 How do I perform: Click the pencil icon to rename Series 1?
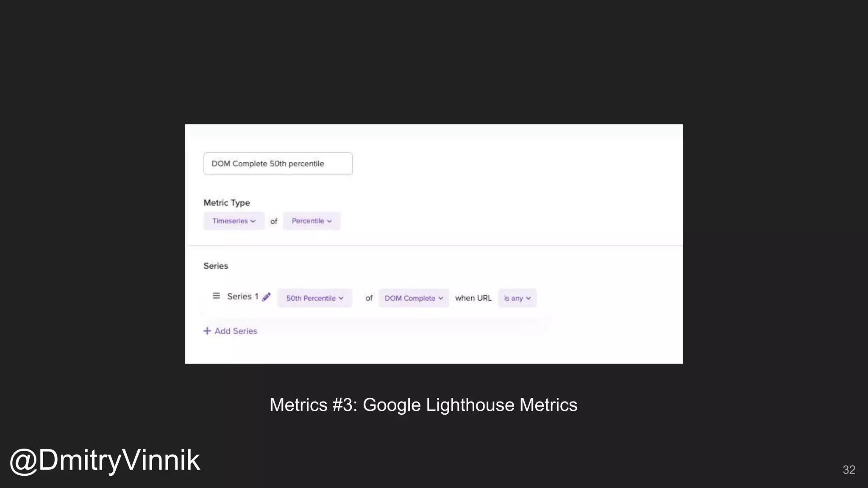pos(266,297)
